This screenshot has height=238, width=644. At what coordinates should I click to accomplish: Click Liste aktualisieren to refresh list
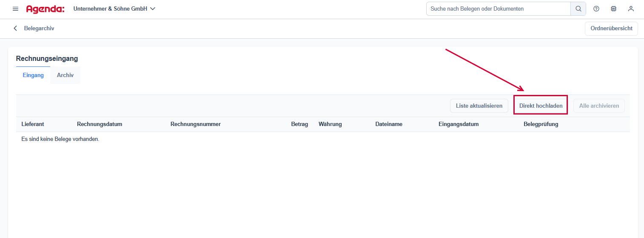coord(479,106)
